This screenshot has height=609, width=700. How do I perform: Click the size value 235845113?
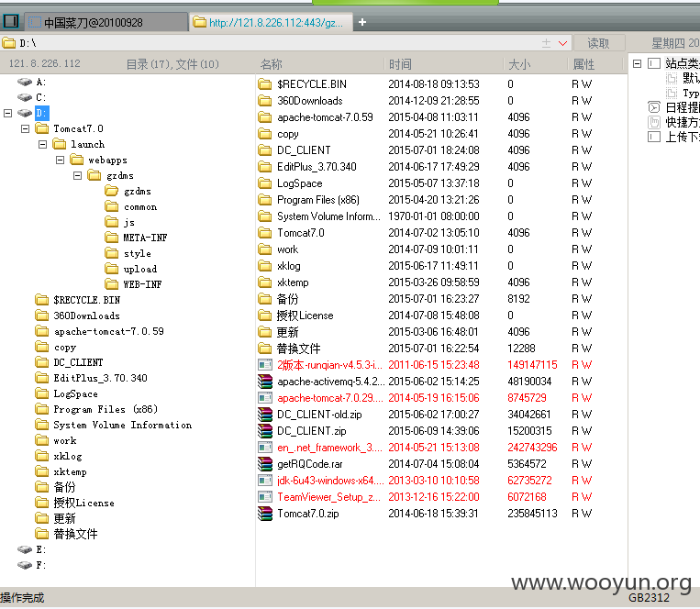pyautogui.click(x=532, y=513)
